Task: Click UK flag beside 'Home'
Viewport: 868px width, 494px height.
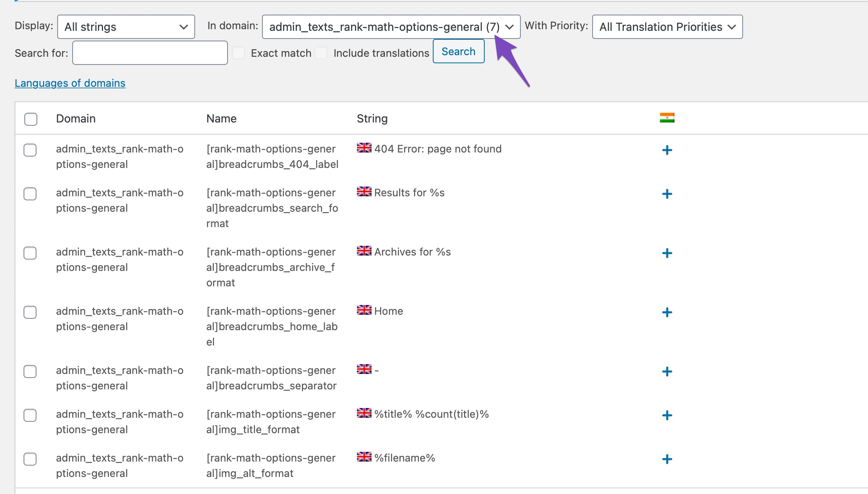Action: [x=364, y=310]
